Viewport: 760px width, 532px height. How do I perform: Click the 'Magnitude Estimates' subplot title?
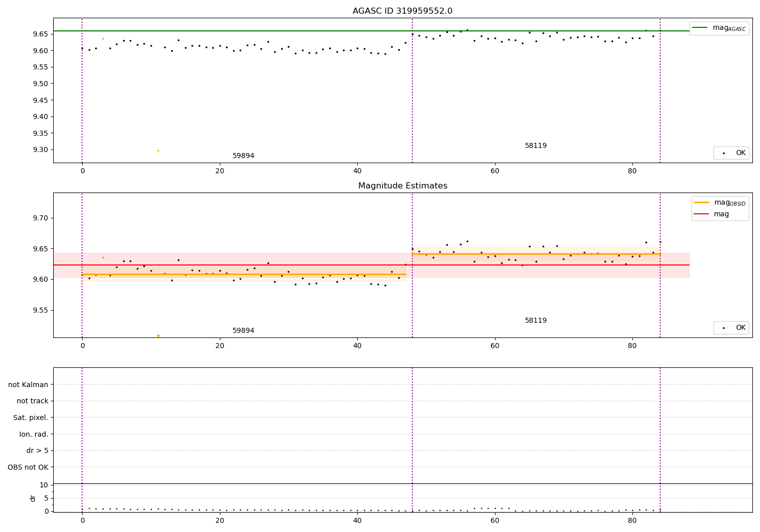tap(402, 186)
